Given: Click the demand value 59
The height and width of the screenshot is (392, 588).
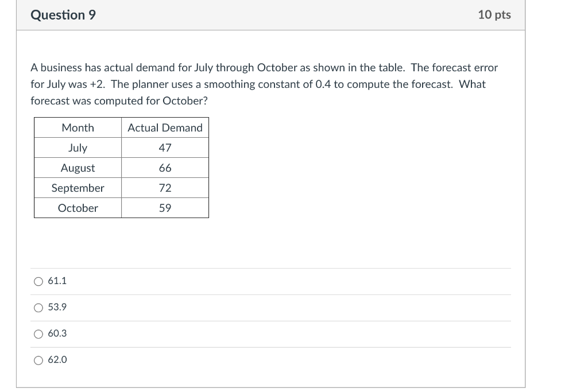Looking at the screenshot, I should coord(165,208).
